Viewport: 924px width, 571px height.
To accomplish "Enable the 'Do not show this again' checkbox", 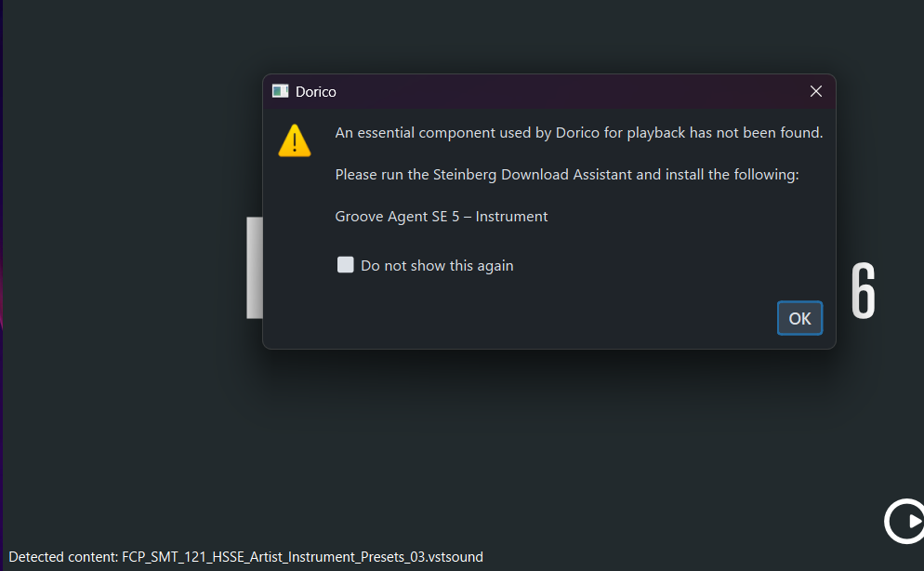I will pyautogui.click(x=346, y=265).
